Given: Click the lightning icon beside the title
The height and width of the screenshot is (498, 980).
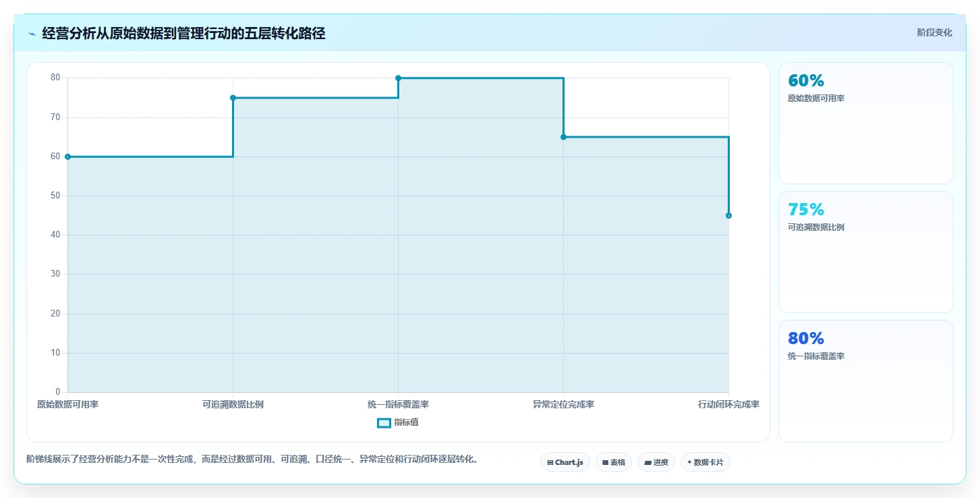Looking at the screenshot, I should coord(32,34).
